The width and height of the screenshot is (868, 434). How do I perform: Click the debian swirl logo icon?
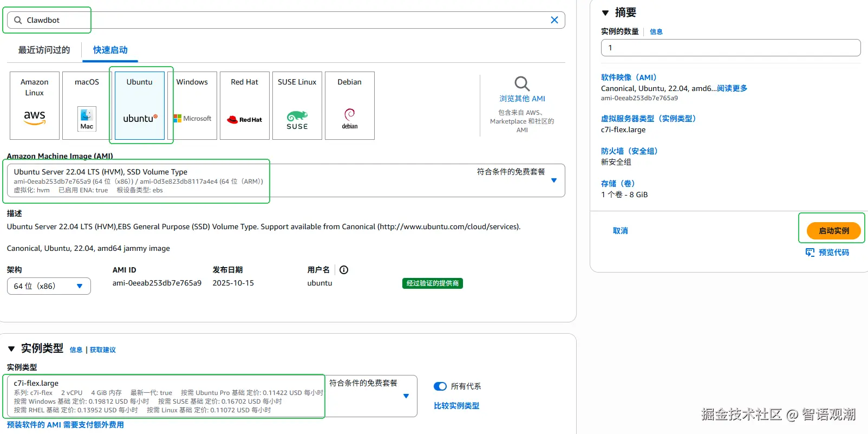350,118
